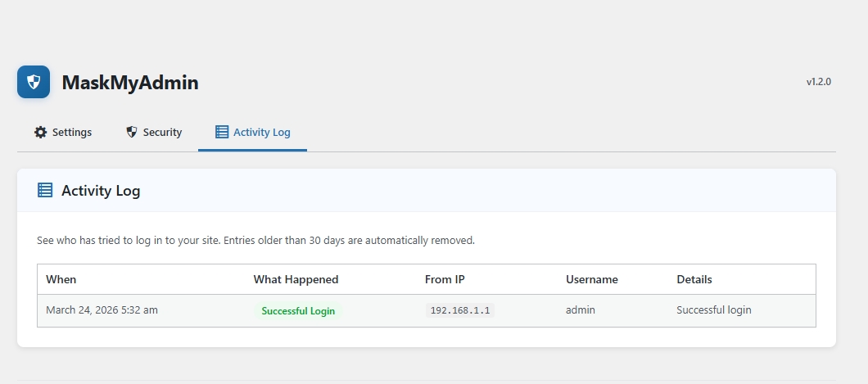868x384 pixels.
Task: Click the 192.168.1.1 IP address
Action: coord(459,310)
